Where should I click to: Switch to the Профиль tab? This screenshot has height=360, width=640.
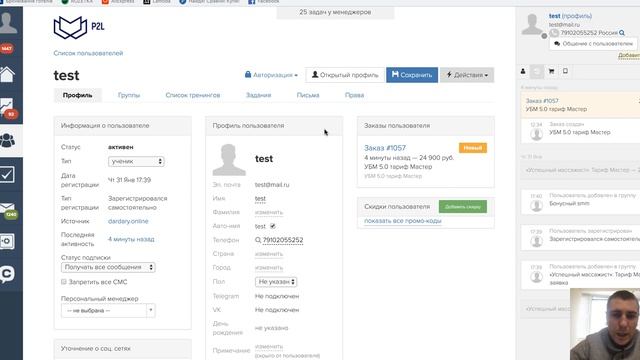[78, 95]
